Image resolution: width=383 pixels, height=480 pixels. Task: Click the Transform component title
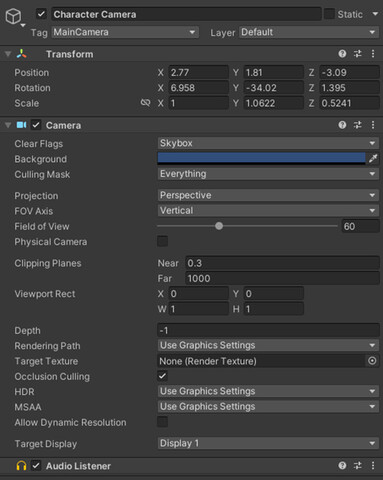coord(70,54)
